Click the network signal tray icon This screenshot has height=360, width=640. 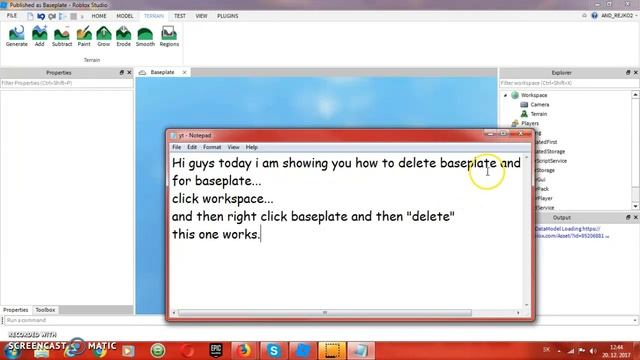[x=571, y=351]
